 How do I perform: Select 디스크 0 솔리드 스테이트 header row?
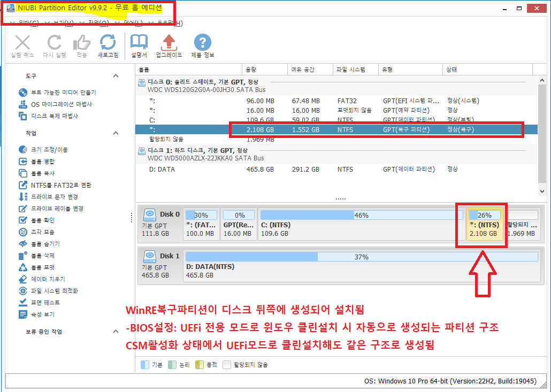coord(336,86)
